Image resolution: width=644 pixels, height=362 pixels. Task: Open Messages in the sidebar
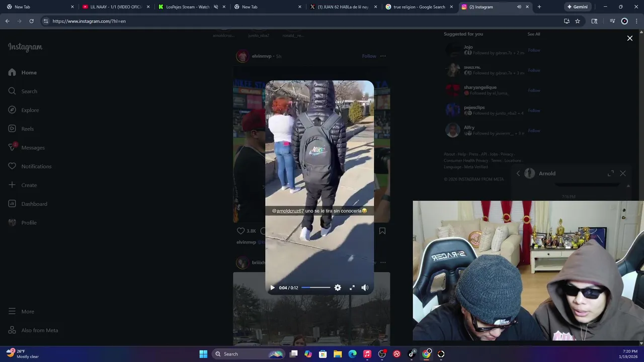pyautogui.click(x=27, y=147)
